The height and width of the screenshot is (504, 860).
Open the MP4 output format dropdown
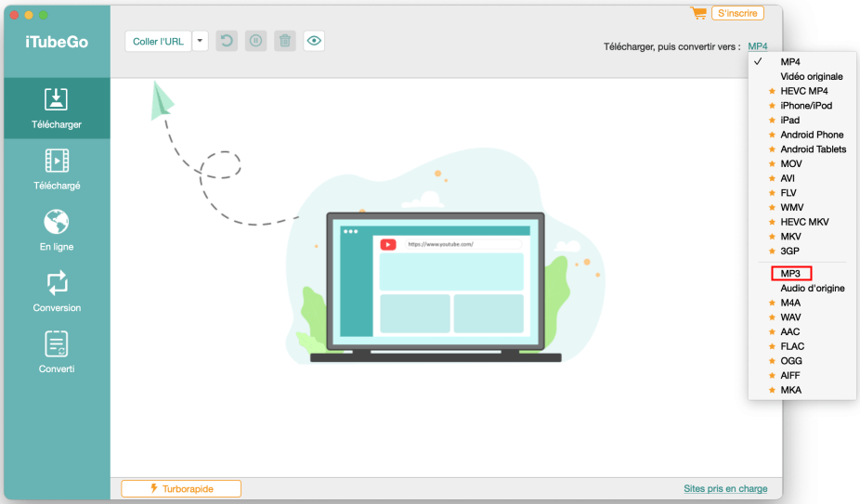click(x=758, y=46)
